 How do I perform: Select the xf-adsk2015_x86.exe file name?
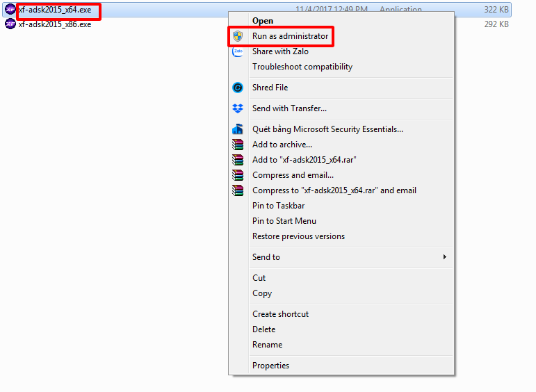click(54, 24)
